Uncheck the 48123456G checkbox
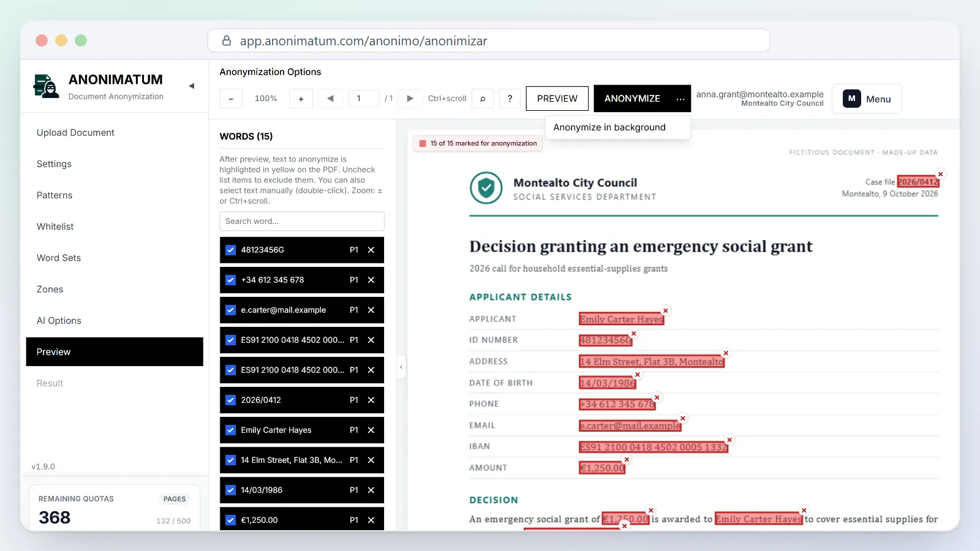Image resolution: width=980 pixels, height=551 pixels. click(x=231, y=250)
